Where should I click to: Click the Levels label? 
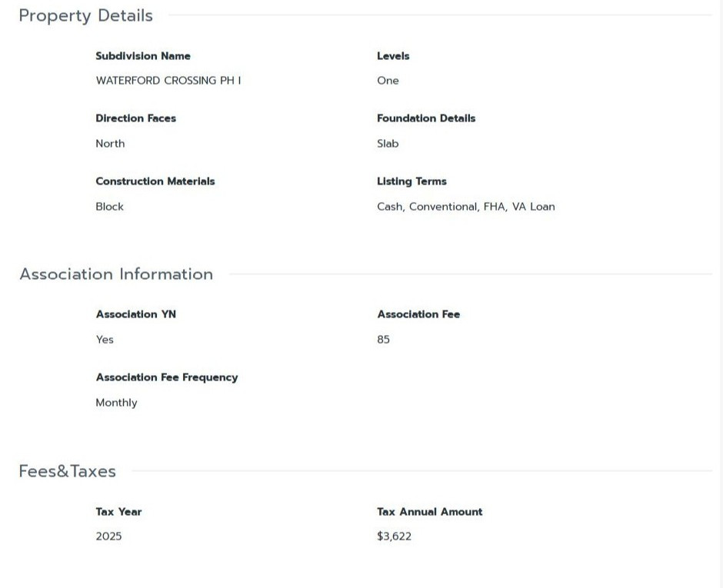[393, 56]
